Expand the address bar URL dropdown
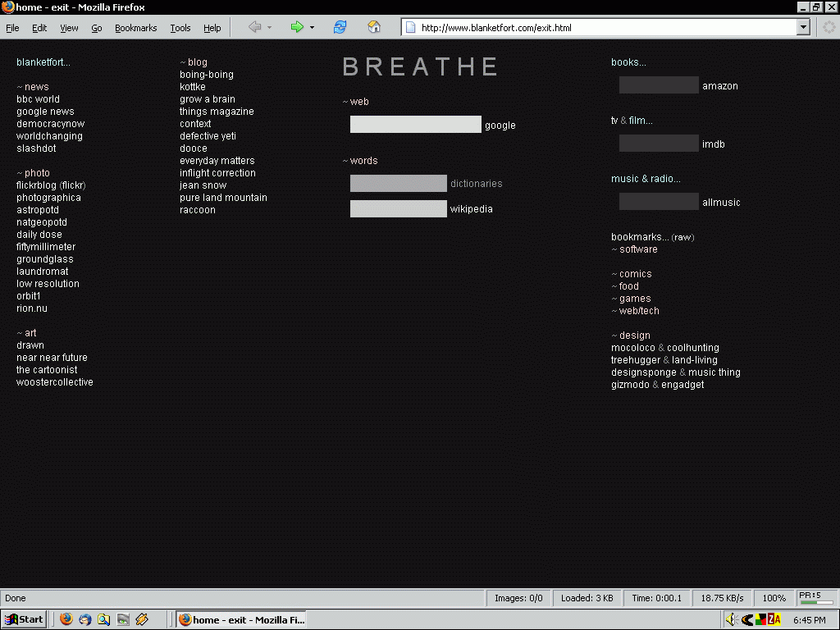 (x=802, y=27)
